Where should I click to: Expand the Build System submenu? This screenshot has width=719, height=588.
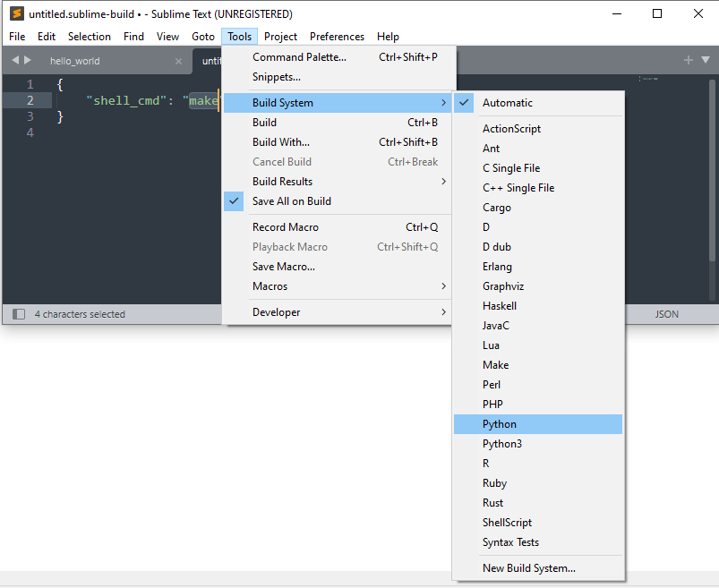[338, 103]
